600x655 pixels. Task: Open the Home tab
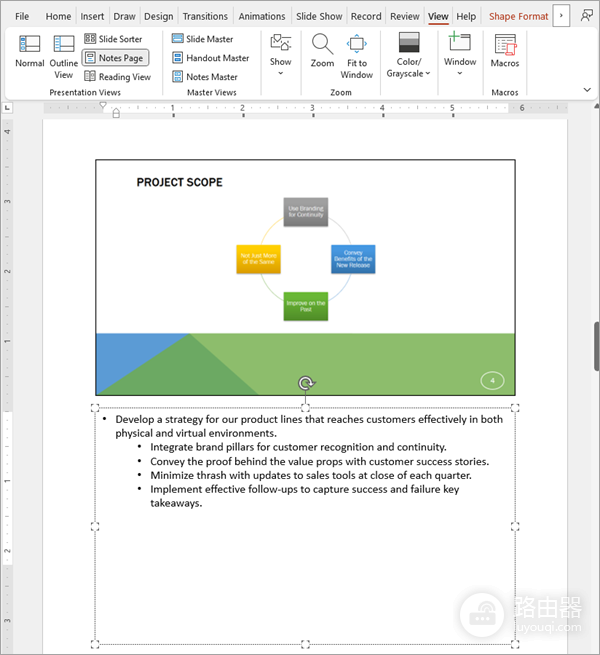(58, 16)
